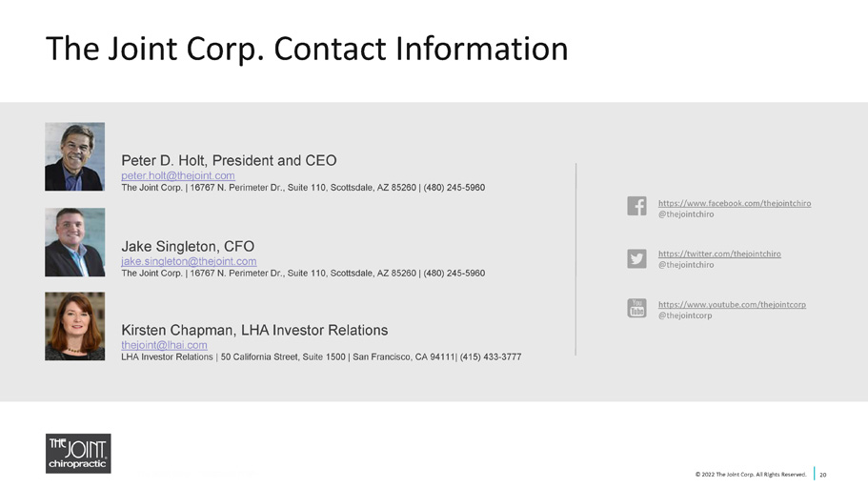Select Kirsten Chapman's headshot photo
The height and width of the screenshot is (488, 868).
pos(74,326)
